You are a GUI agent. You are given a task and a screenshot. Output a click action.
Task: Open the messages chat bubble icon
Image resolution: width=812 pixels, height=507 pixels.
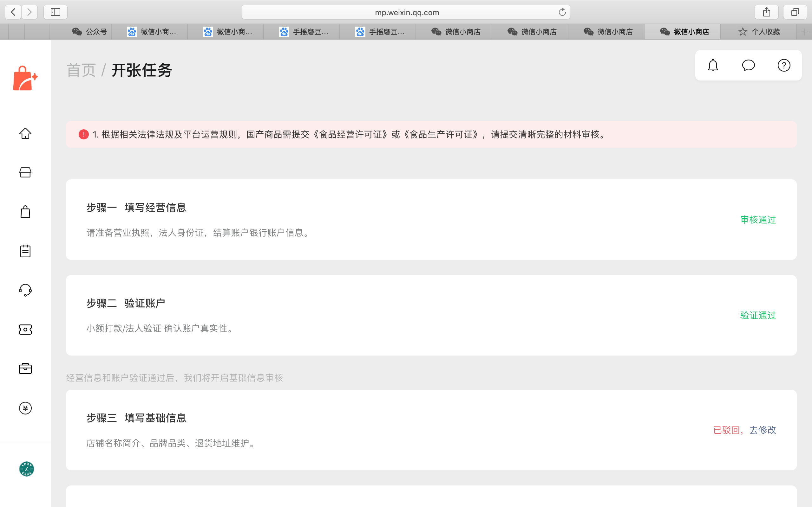[x=748, y=65]
